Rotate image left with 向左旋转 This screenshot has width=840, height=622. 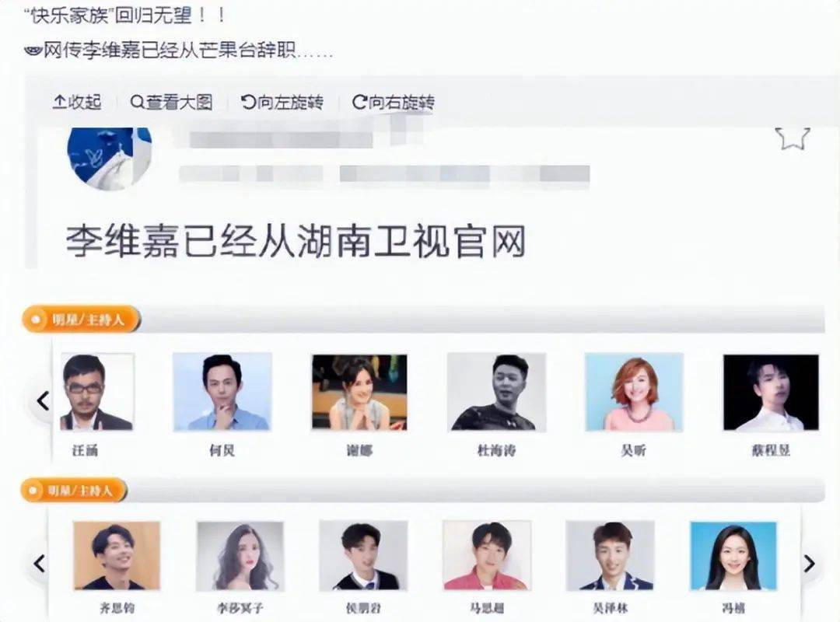pyautogui.click(x=282, y=102)
